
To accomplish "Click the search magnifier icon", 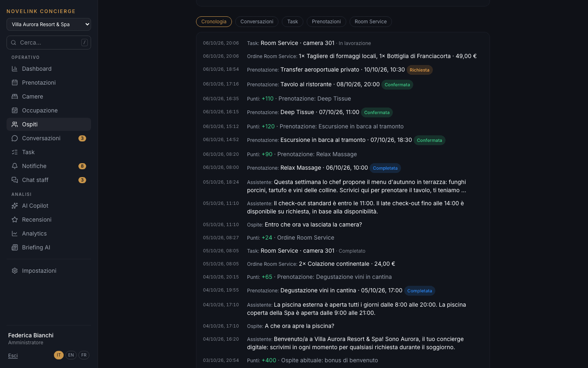I will click(x=13, y=43).
